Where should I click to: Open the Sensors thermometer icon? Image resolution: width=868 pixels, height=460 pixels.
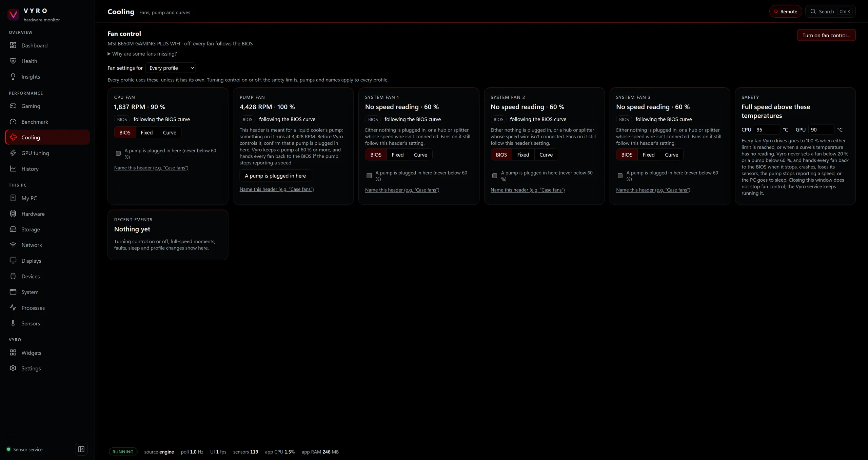(x=13, y=323)
